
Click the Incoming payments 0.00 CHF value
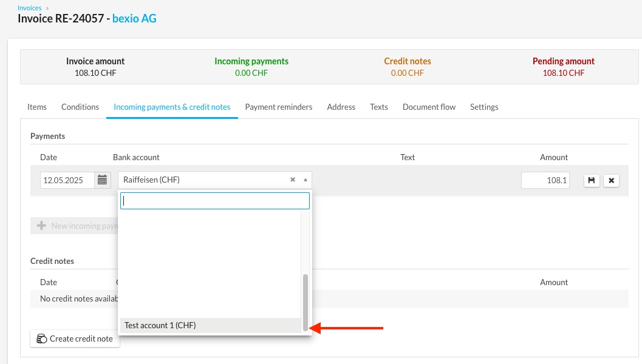[251, 73]
